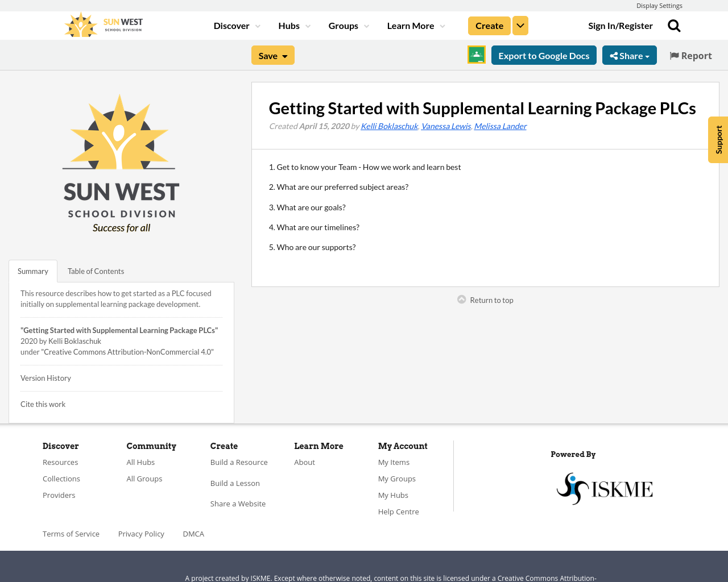This screenshot has width=728, height=582.
Task: Share resource to Google Classroom
Action: coord(476,55)
